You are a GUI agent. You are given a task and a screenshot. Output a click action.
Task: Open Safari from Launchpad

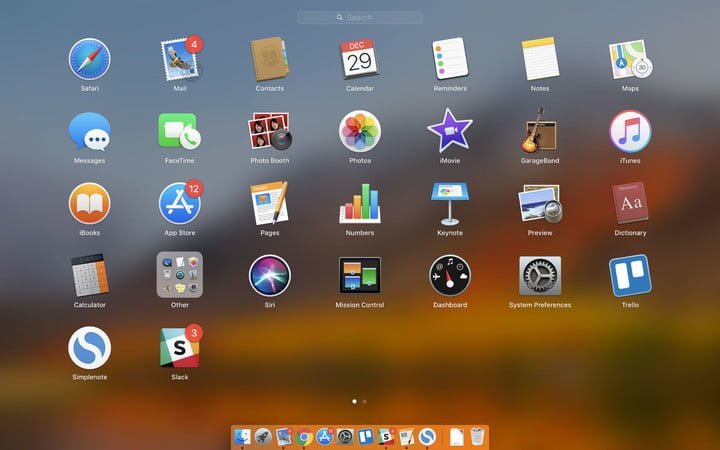[90, 59]
